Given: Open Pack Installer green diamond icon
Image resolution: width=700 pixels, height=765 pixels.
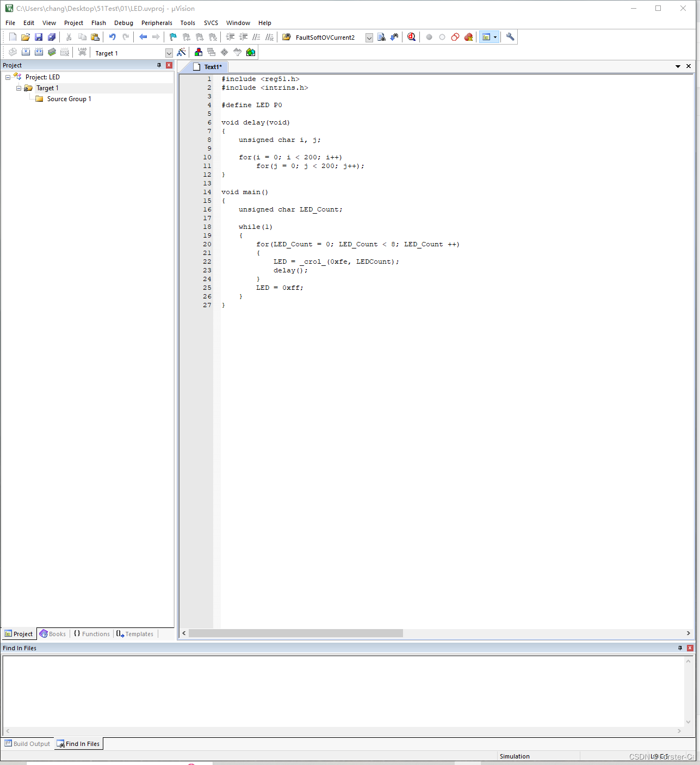Looking at the screenshot, I should (251, 52).
